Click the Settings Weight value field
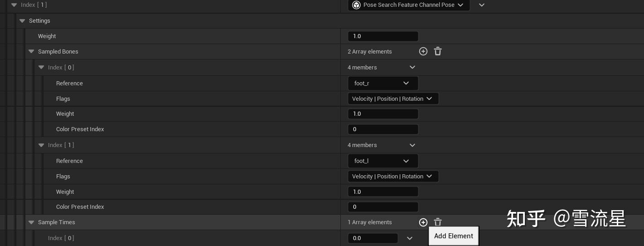Viewport: 644px width, 246px height. tap(383, 36)
